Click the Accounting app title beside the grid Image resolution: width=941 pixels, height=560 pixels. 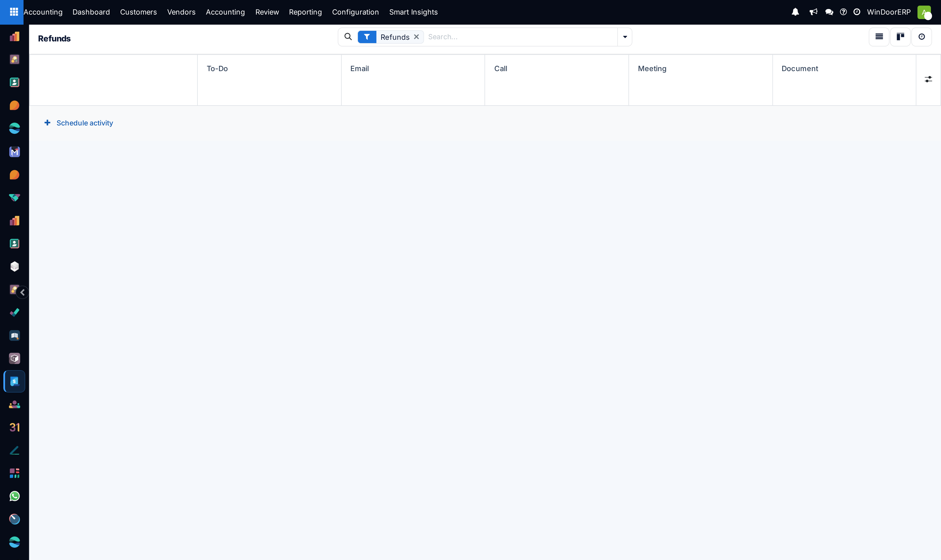click(43, 12)
